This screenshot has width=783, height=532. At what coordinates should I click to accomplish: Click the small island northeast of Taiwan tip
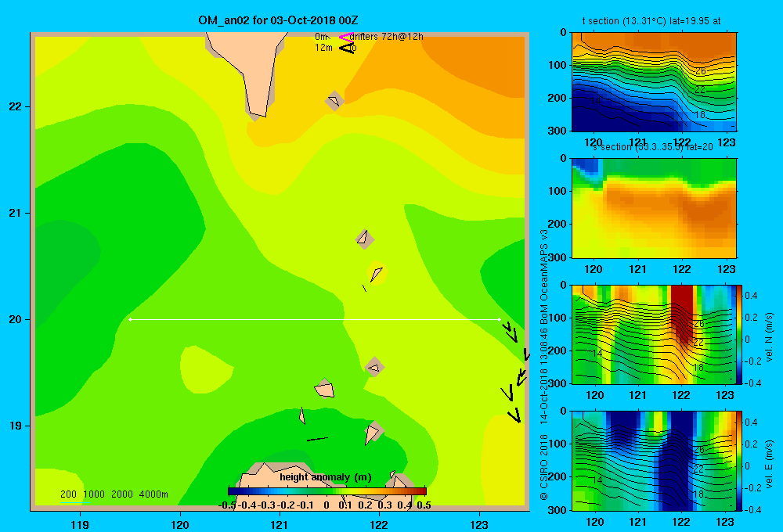(334, 101)
